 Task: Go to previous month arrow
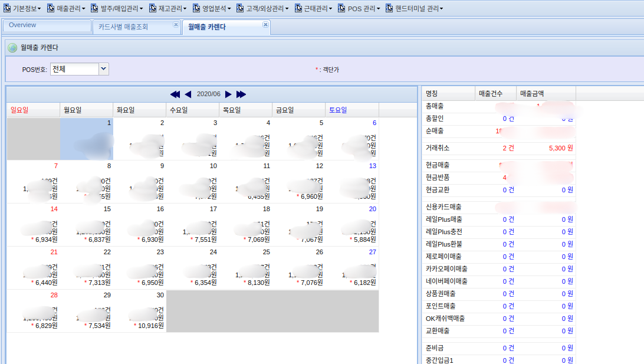188,94
